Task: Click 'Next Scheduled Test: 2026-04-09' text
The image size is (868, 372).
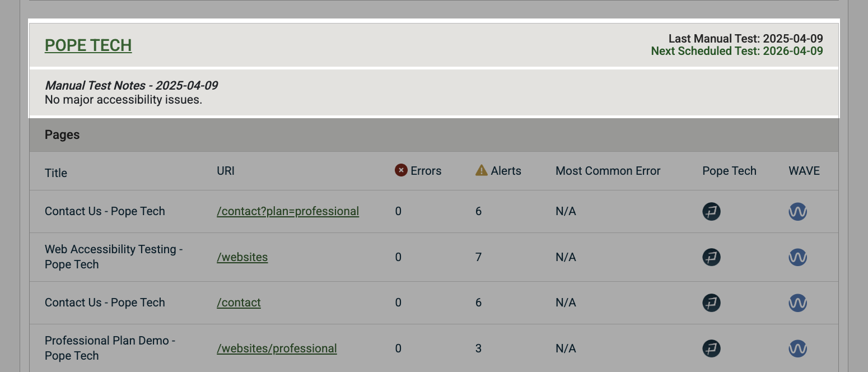Action: click(737, 51)
